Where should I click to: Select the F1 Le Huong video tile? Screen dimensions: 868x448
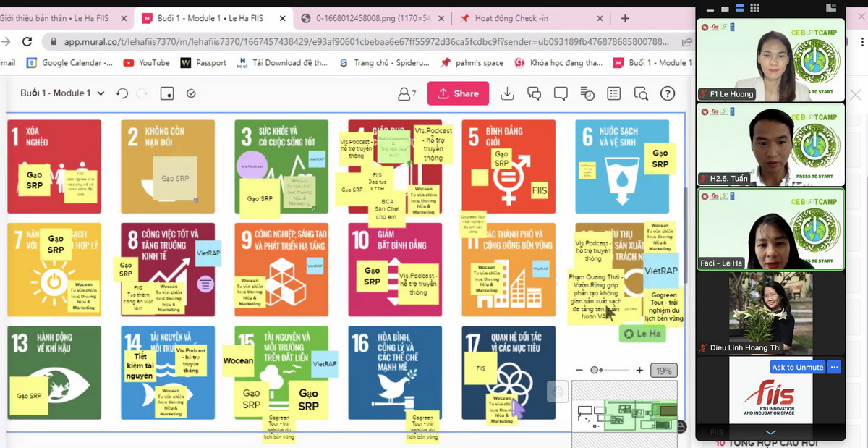(770, 60)
